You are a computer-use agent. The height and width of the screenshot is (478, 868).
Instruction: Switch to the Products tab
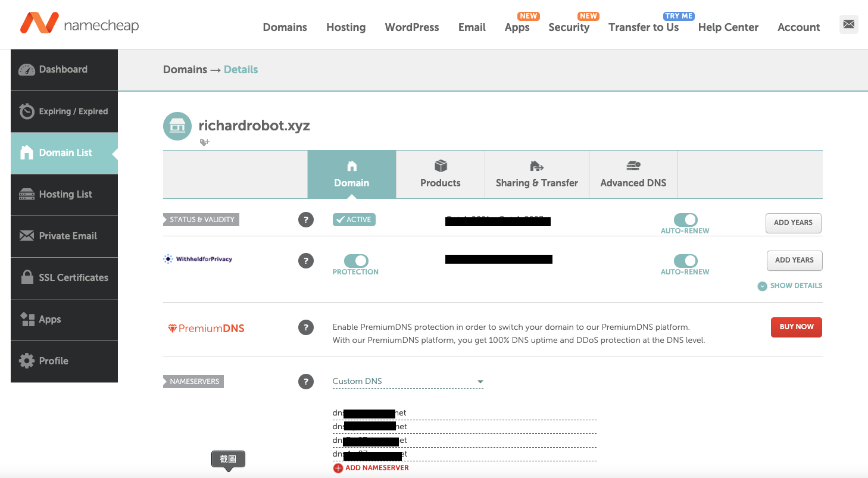(441, 174)
